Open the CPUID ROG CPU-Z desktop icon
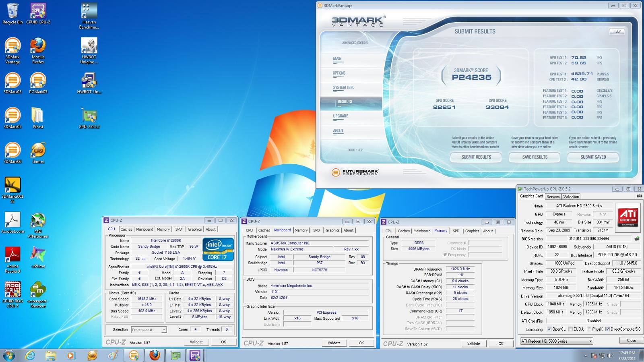The height and width of the screenshot is (362, 644). coord(12,295)
